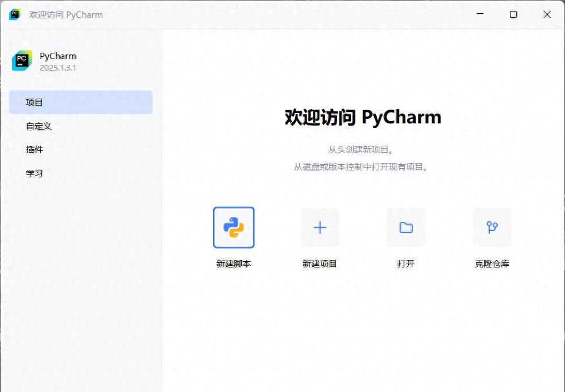The width and height of the screenshot is (565, 392).
Task: Click the PyCharm name text in the sidebar
Action: [x=57, y=56]
